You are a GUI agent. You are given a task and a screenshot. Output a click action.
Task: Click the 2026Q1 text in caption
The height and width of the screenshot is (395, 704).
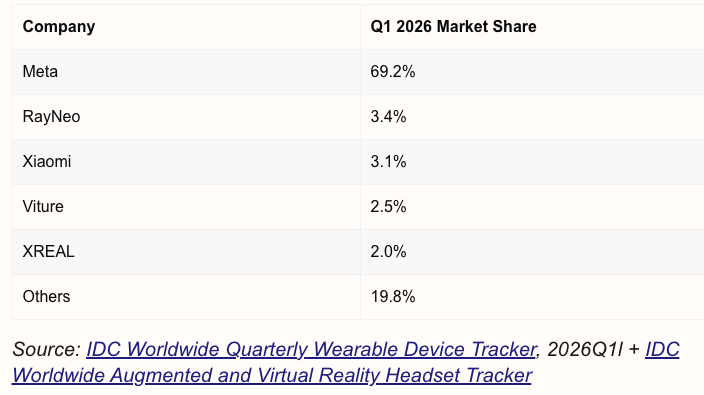(x=582, y=349)
